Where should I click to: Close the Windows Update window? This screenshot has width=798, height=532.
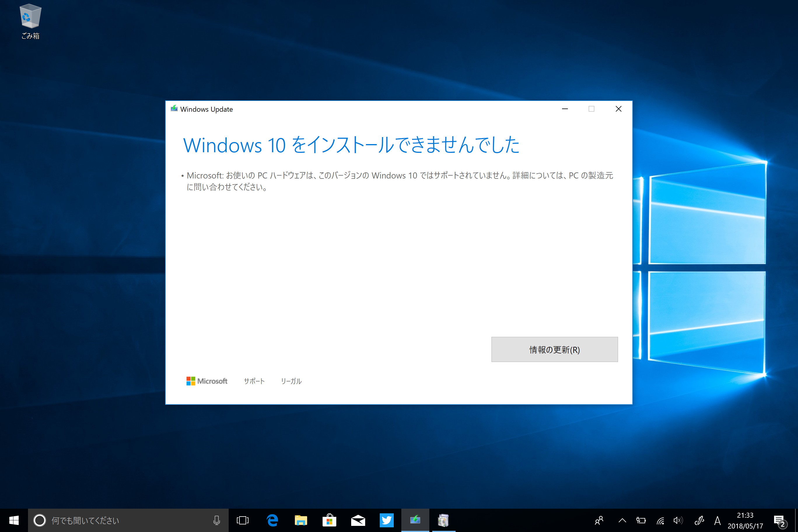point(618,109)
